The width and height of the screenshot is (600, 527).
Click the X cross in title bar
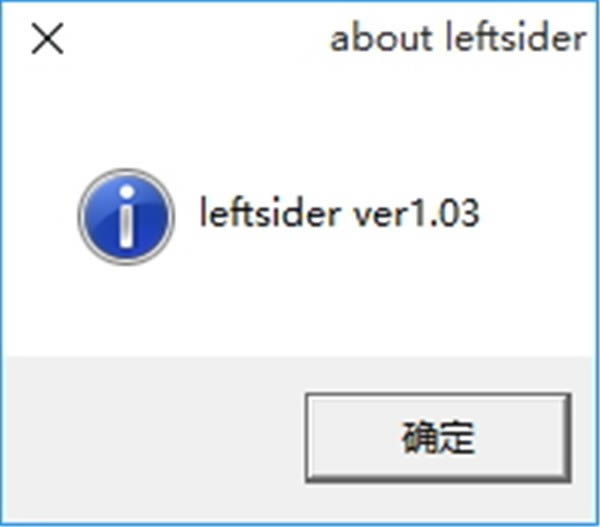[47, 38]
